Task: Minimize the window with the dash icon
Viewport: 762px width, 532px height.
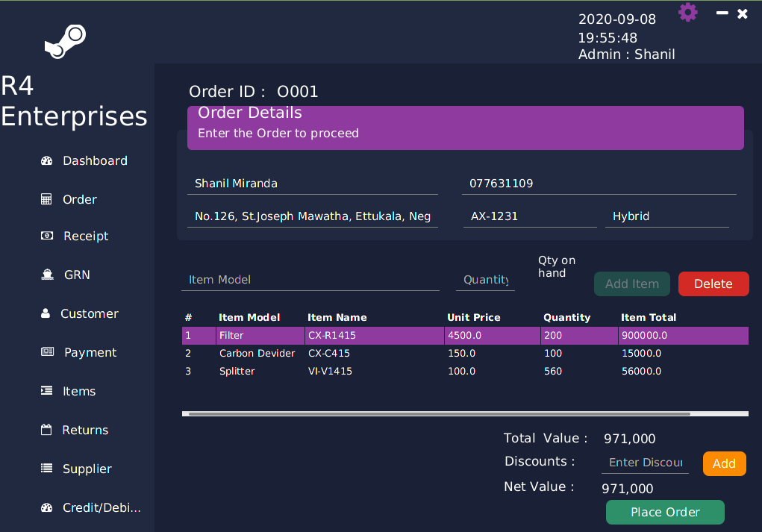Action: 722,13
